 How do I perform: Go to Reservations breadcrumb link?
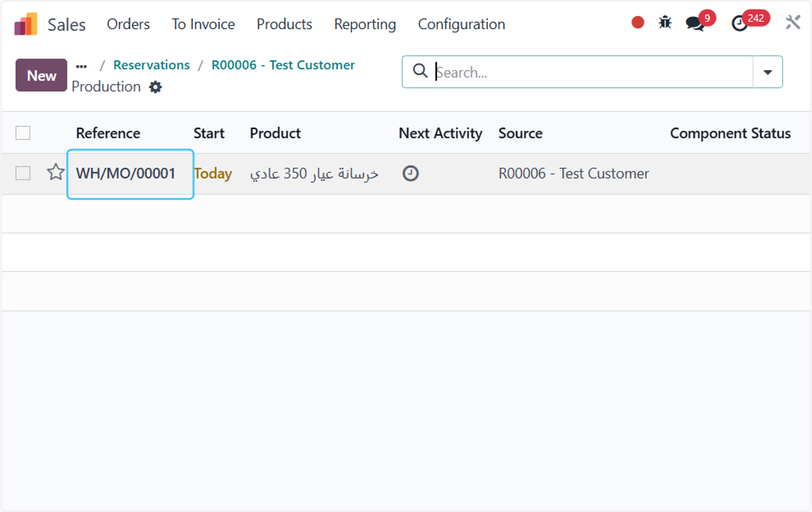pyautogui.click(x=152, y=65)
